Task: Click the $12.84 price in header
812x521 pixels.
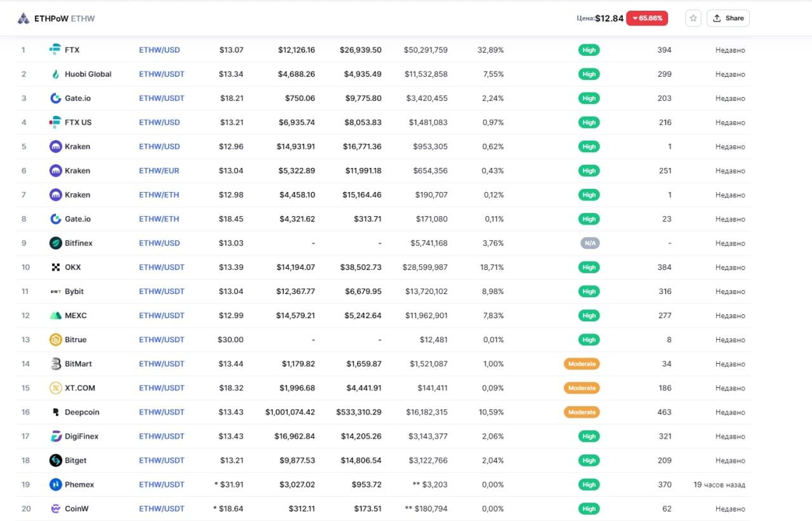Action: tap(609, 18)
